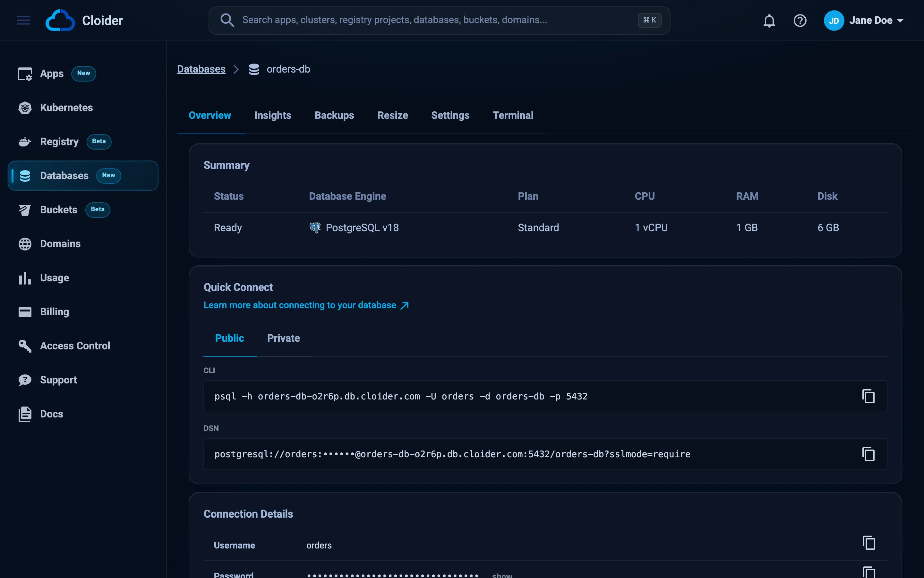Image resolution: width=924 pixels, height=578 pixels.
Task: Copy the DSN connection string
Action: click(x=868, y=454)
